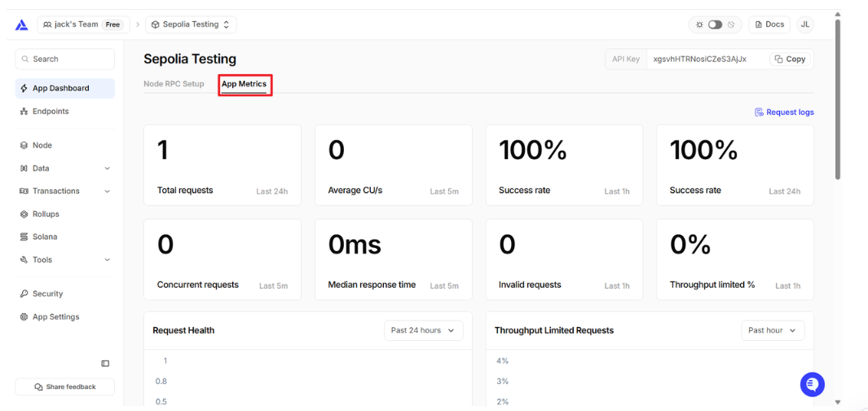Screen dimensions: 868x411
Task: Click the scrollbar down arrow
Action: click(x=838, y=402)
